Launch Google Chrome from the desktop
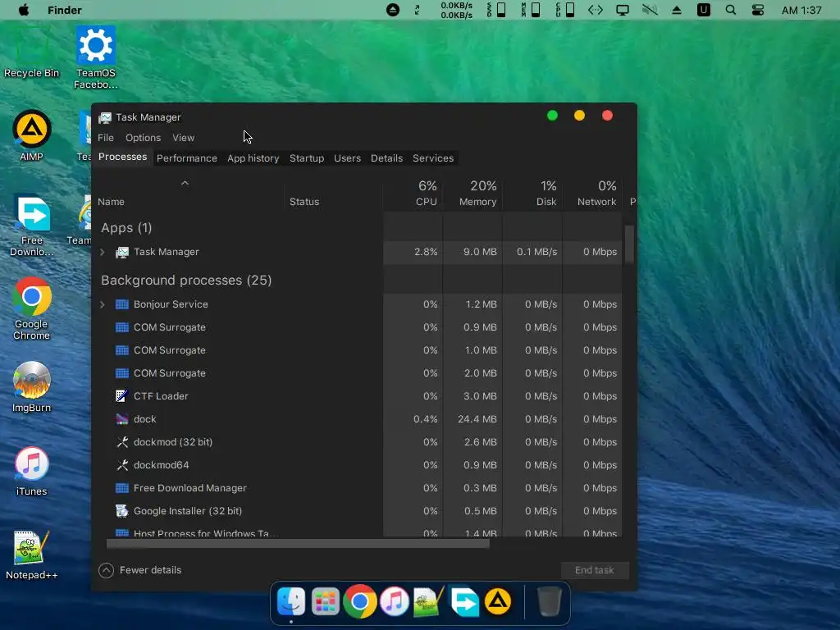The width and height of the screenshot is (840, 630). 32,308
